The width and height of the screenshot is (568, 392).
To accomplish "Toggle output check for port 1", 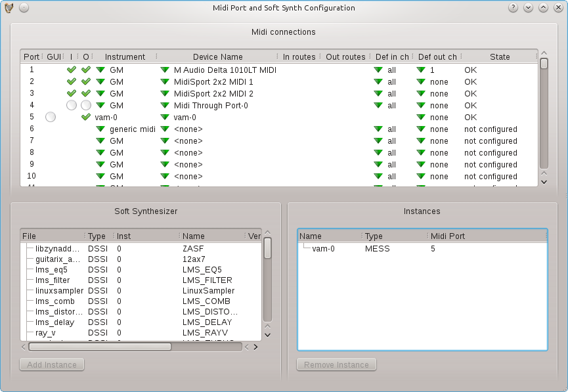I will pos(86,70).
